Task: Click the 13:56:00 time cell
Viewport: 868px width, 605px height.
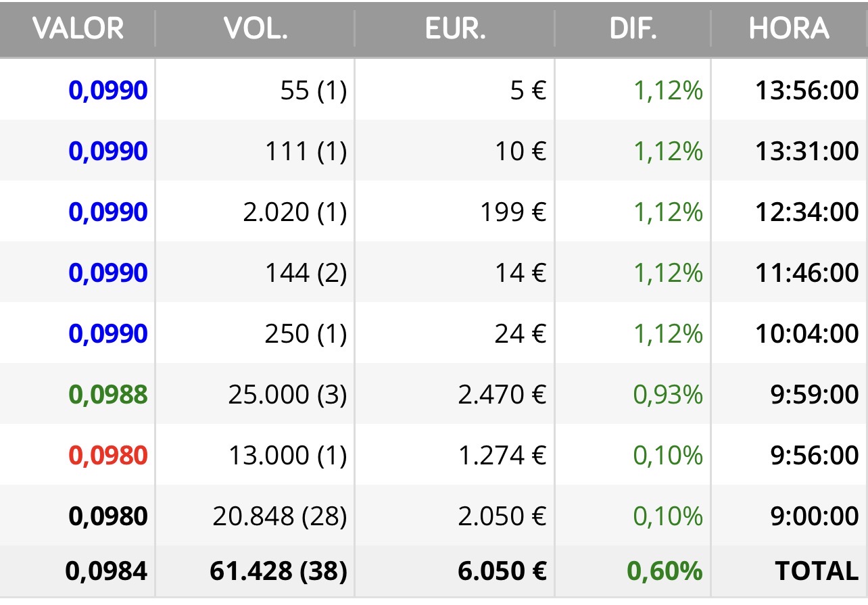Action: (x=807, y=90)
